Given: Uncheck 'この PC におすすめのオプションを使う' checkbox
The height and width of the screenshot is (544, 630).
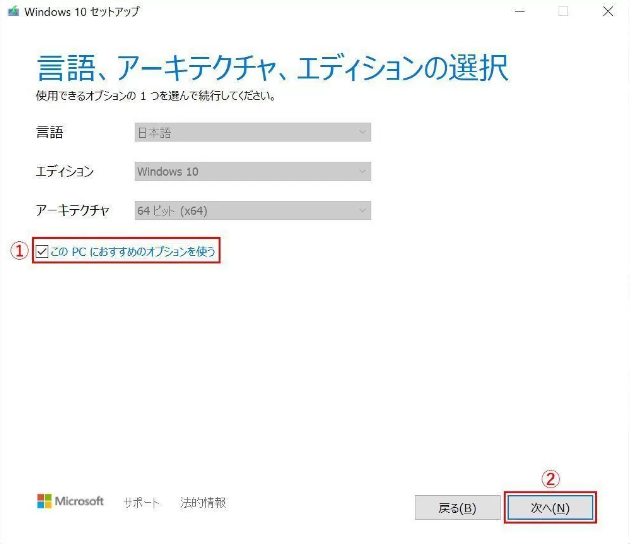Looking at the screenshot, I should 42,252.
